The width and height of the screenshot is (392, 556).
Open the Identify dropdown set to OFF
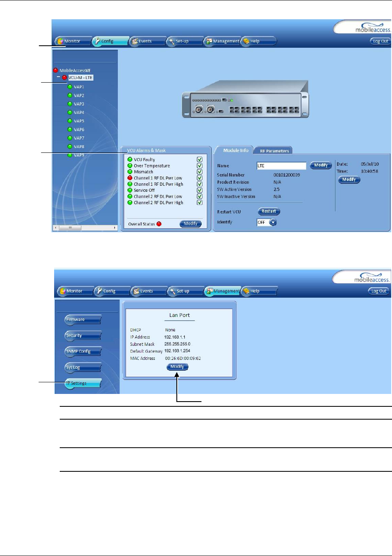pyautogui.click(x=267, y=222)
